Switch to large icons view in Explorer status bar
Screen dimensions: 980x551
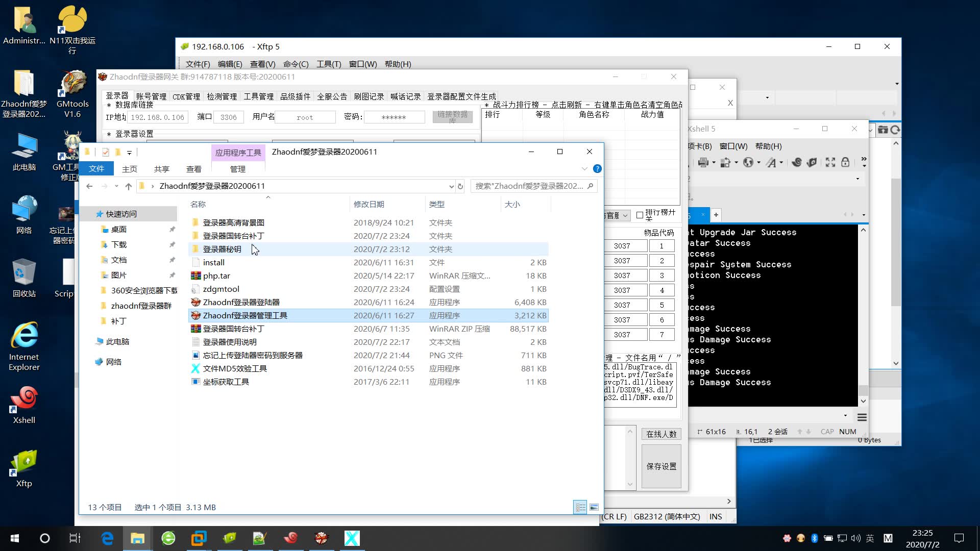594,507
